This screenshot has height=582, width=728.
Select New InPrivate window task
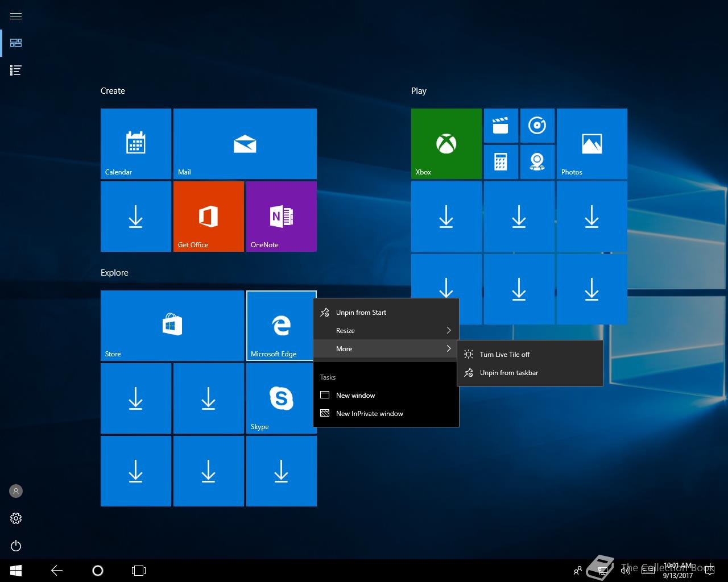(386, 413)
